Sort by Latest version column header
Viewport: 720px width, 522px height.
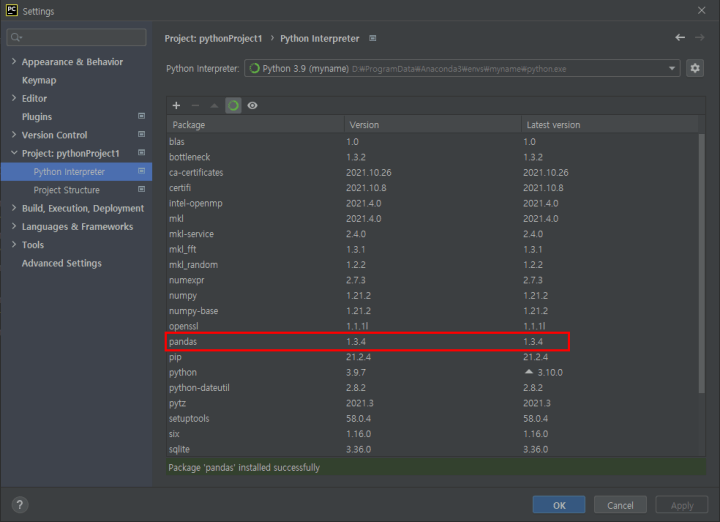[610, 124]
